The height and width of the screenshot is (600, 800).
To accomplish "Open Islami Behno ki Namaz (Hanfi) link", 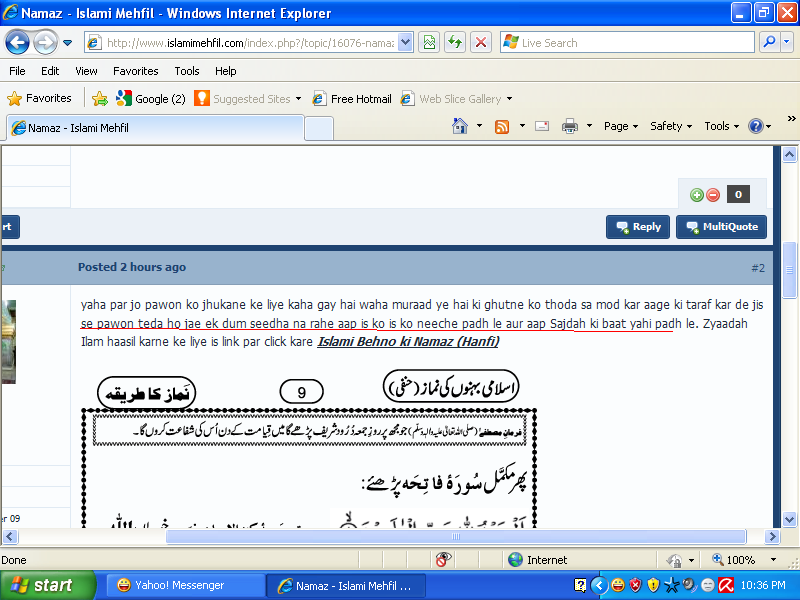I will [408, 342].
